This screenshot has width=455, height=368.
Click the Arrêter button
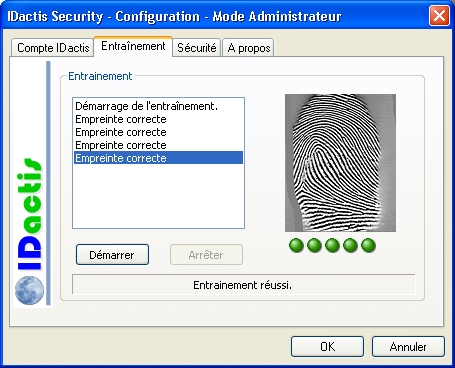(206, 255)
